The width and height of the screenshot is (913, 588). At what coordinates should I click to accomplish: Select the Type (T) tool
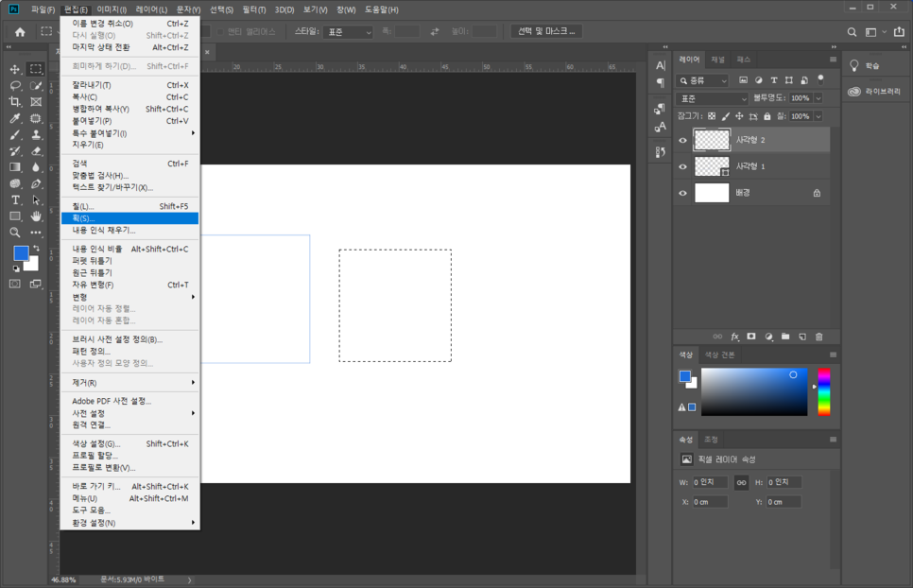pos(15,200)
